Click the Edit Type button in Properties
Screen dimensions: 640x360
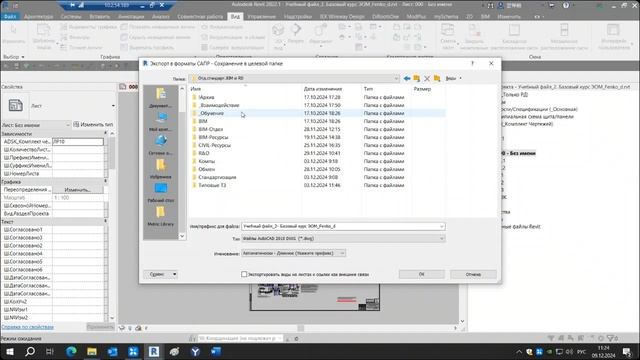(x=93, y=125)
